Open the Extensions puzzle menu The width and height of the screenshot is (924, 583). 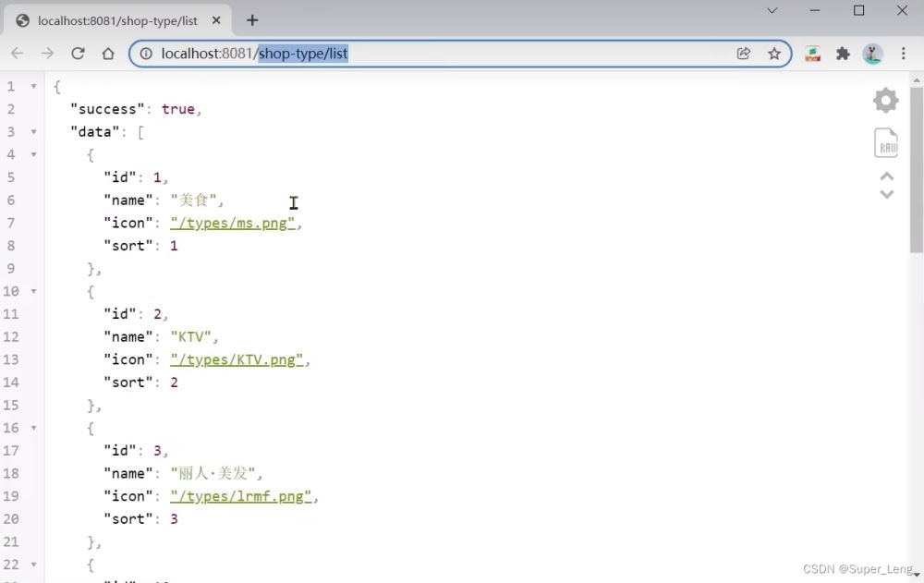(x=843, y=54)
